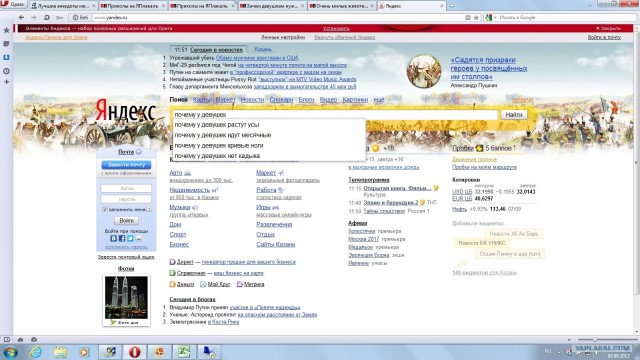
Task: Close the red Yandex Elements banner
Action: pos(608,29)
